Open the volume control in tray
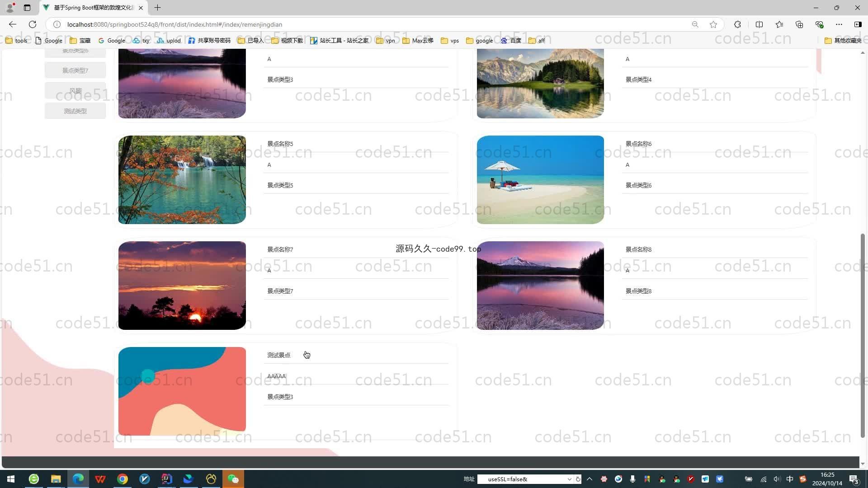The height and width of the screenshot is (488, 868). point(777,479)
